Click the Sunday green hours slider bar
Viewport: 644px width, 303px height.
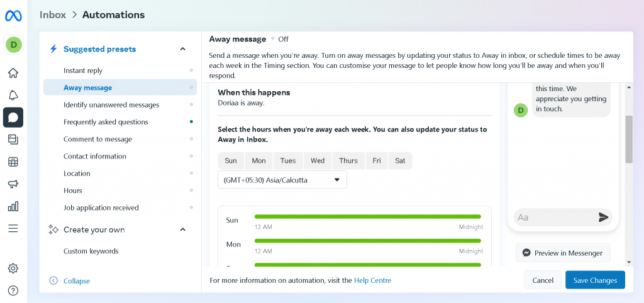point(367,217)
